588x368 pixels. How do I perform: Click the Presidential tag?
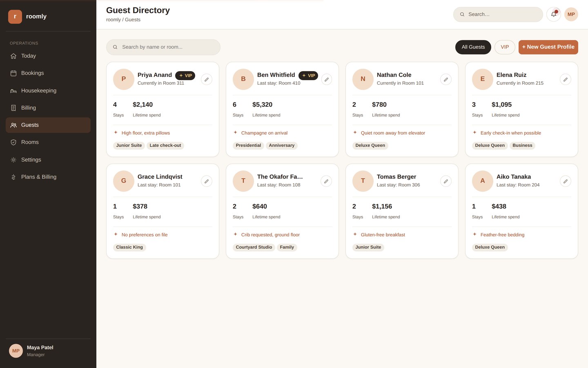(248, 146)
